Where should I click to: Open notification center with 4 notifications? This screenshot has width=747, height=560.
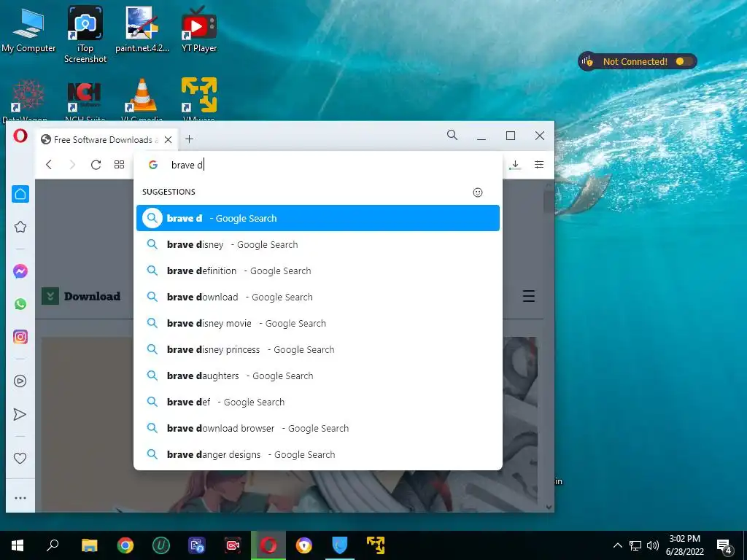pos(724,547)
